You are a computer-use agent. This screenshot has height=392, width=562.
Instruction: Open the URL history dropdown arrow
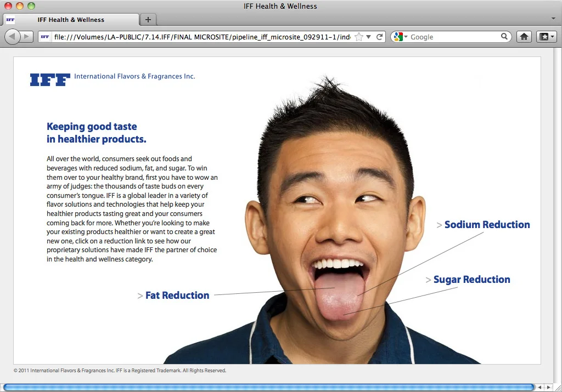[x=368, y=37]
